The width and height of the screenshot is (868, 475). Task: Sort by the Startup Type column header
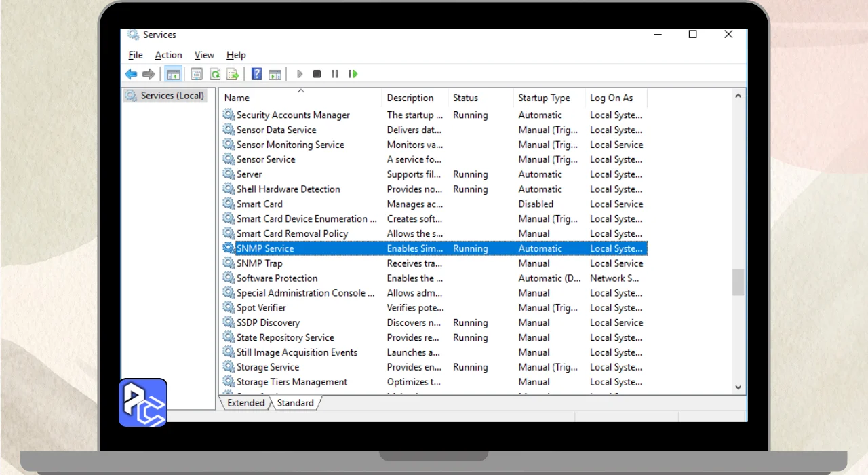(544, 98)
